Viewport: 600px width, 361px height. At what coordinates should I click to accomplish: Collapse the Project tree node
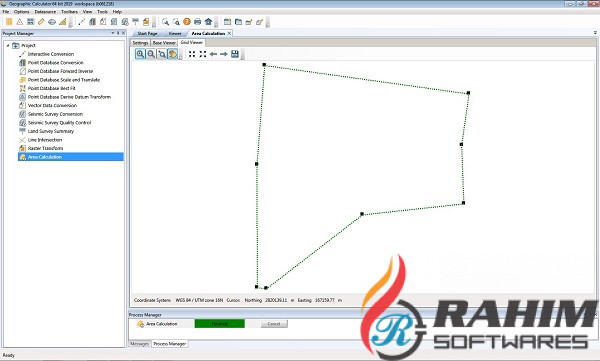[x=8, y=46]
